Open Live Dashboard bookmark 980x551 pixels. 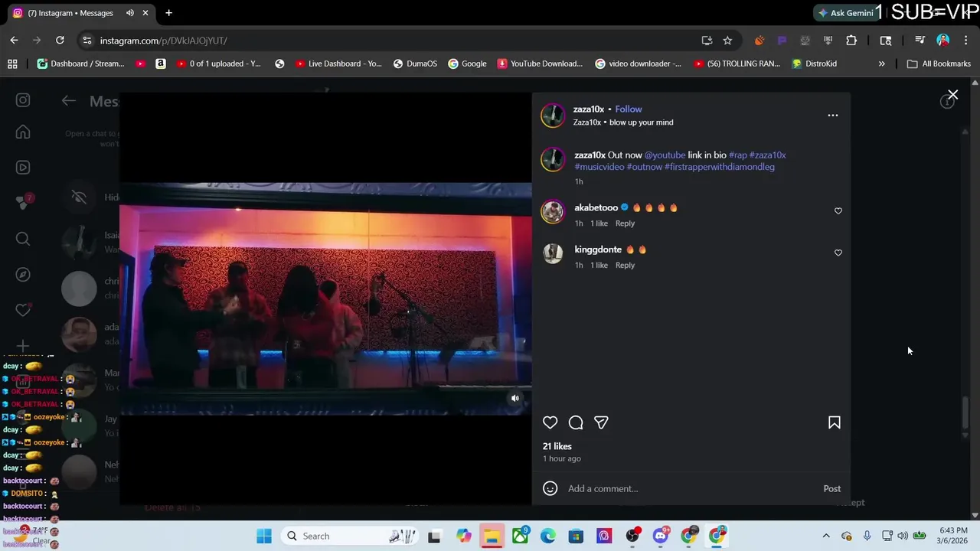click(x=338, y=64)
